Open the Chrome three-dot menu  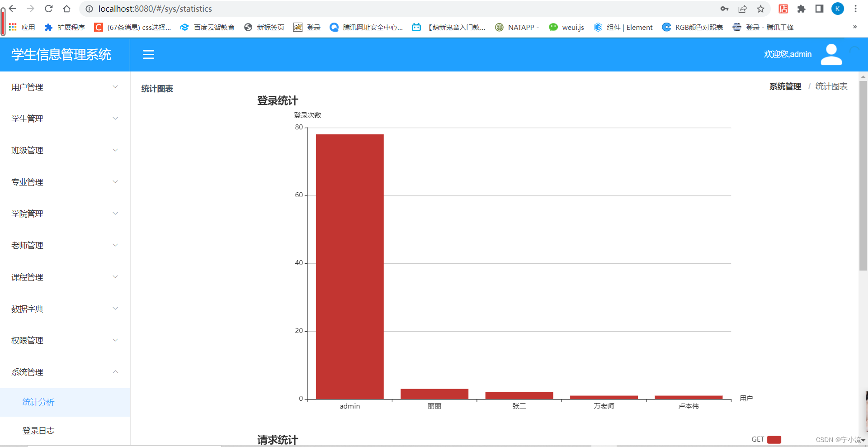click(855, 9)
